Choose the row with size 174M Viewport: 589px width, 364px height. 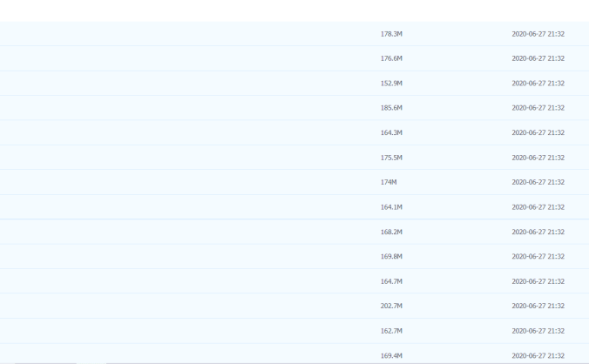pyautogui.click(x=389, y=182)
